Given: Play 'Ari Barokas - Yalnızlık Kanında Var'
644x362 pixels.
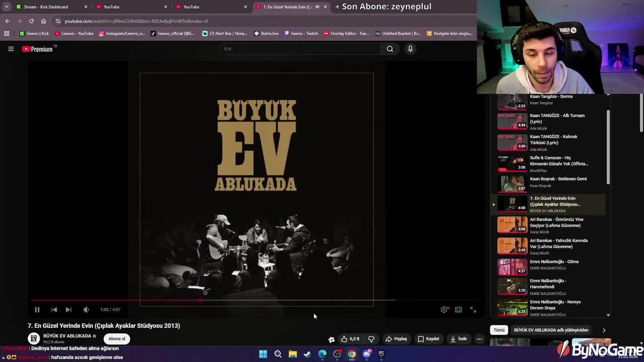Looking at the screenshot, I should [548, 246].
